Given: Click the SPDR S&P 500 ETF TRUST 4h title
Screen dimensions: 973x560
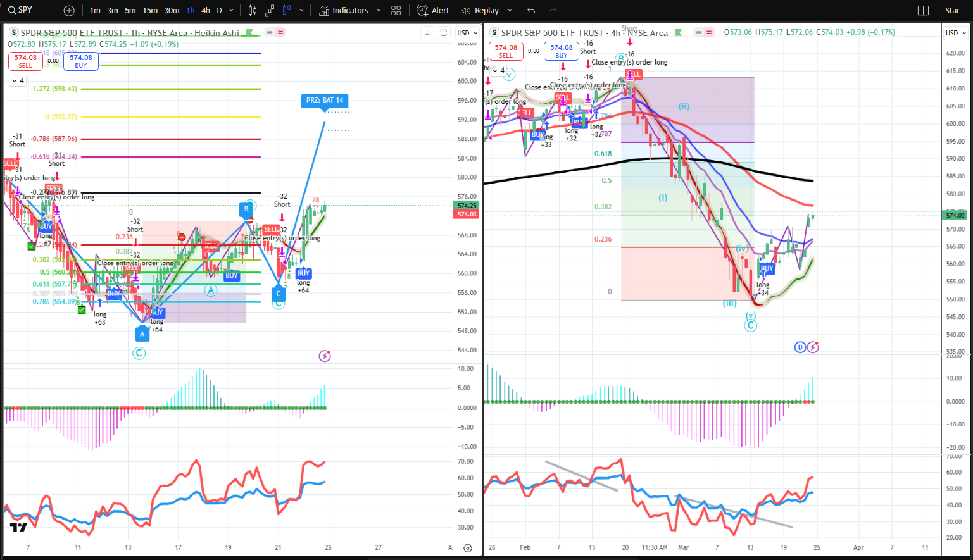Looking at the screenshot, I should [x=584, y=33].
